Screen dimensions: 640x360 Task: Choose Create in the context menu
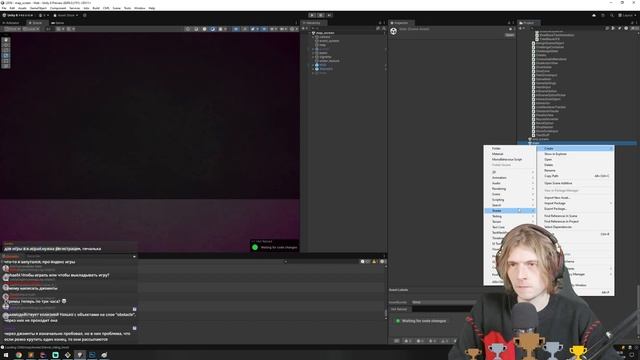(575, 149)
